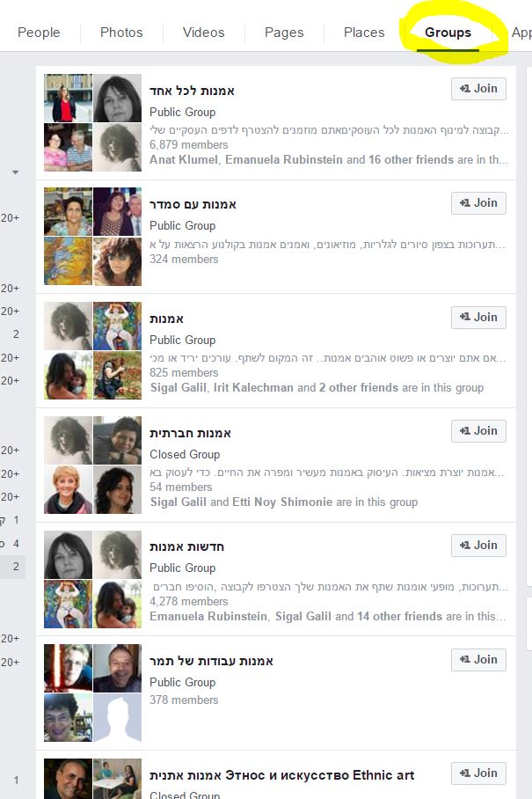Join the Ethnic art group

point(478,773)
